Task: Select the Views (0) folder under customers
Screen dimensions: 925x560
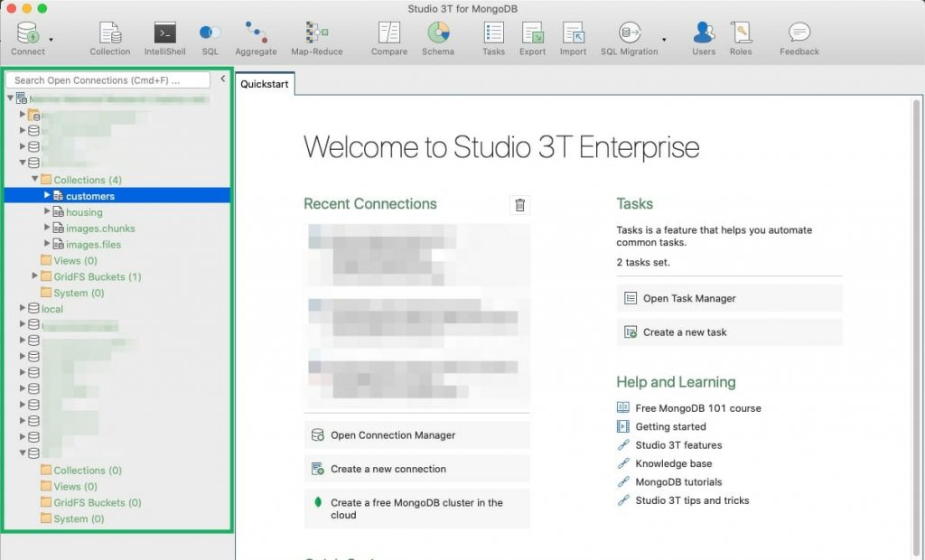Action: point(75,260)
